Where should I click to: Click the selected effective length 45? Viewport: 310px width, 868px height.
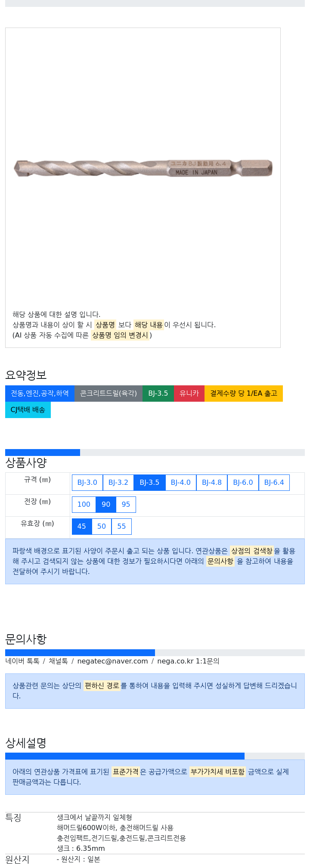(82, 527)
